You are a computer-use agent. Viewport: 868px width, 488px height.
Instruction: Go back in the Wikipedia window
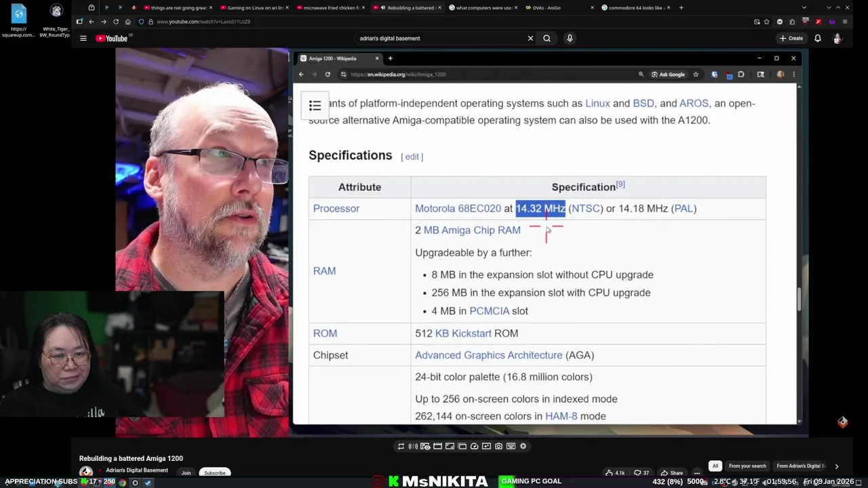[x=301, y=75]
